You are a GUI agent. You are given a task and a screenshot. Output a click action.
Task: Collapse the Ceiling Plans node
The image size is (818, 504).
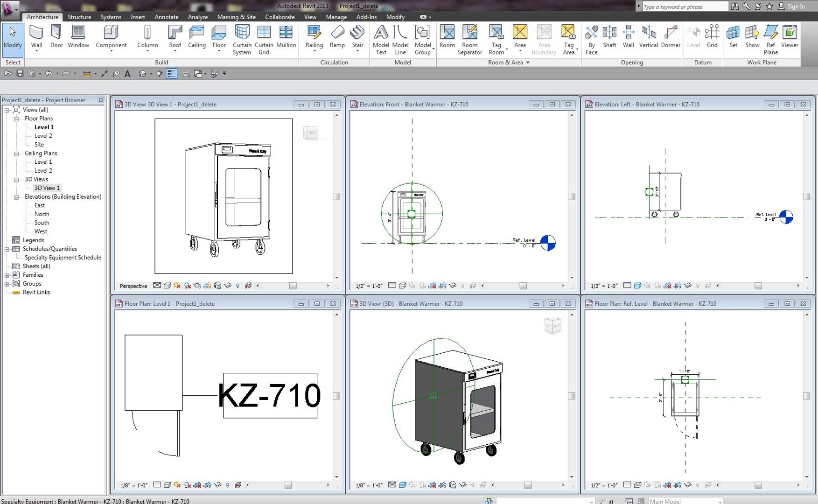pos(16,154)
